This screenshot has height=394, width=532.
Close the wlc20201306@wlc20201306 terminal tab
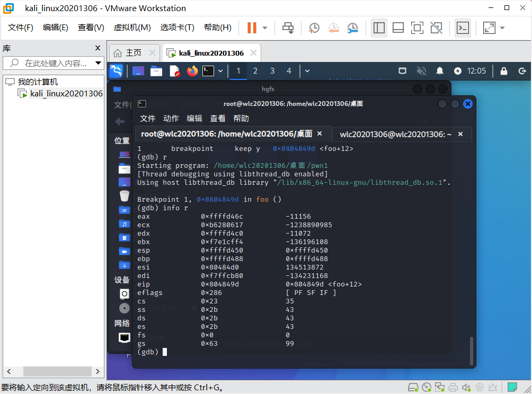click(x=460, y=135)
